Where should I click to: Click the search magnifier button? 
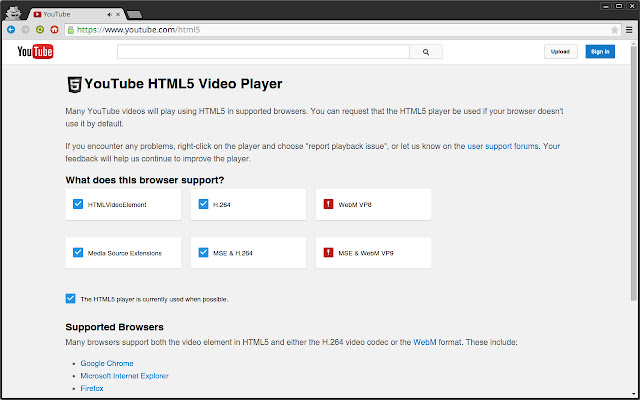coord(426,52)
